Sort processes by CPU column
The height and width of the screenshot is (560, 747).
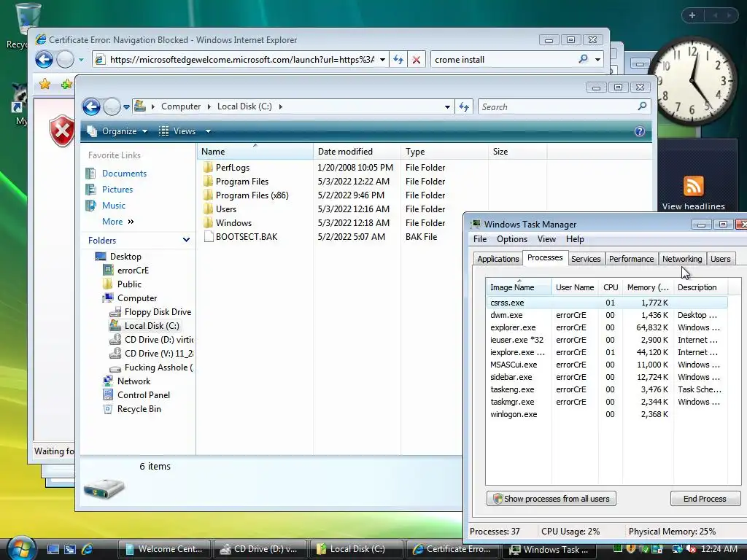click(x=611, y=287)
